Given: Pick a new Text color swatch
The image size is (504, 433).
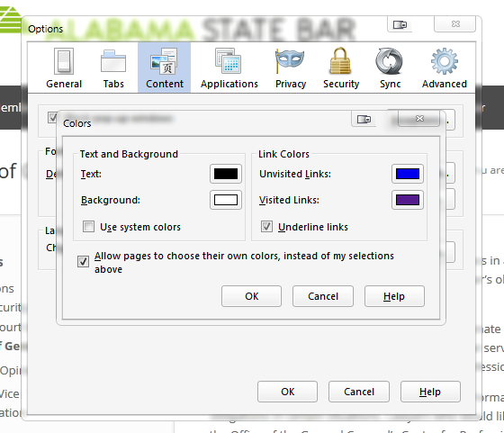Looking at the screenshot, I should [x=226, y=174].
